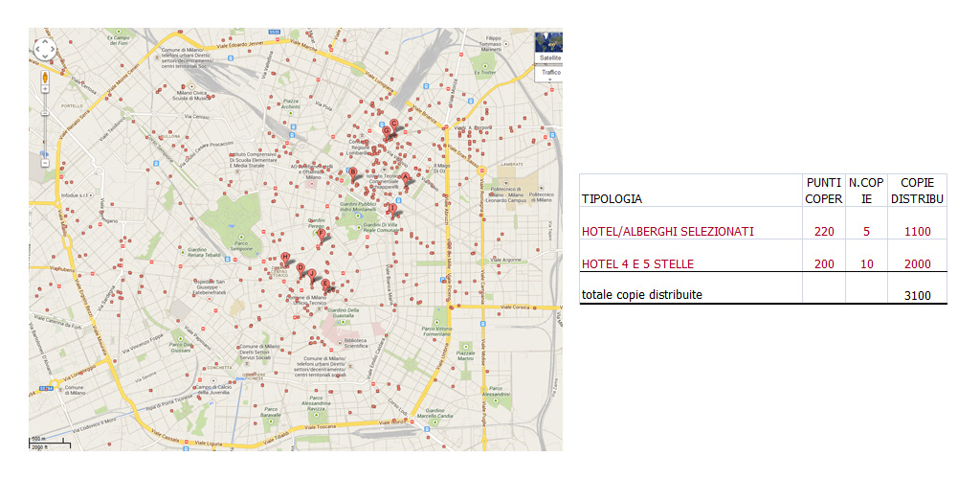Select the total copies value 3100
980x479 pixels.
(917, 295)
